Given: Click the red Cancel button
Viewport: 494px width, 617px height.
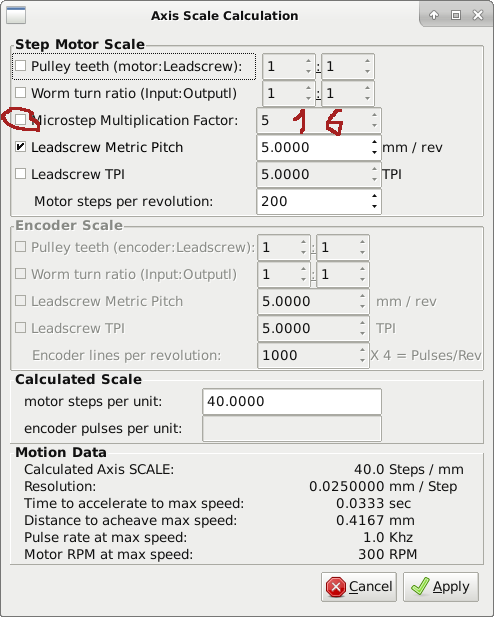Looking at the screenshot, I should [x=359, y=587].
